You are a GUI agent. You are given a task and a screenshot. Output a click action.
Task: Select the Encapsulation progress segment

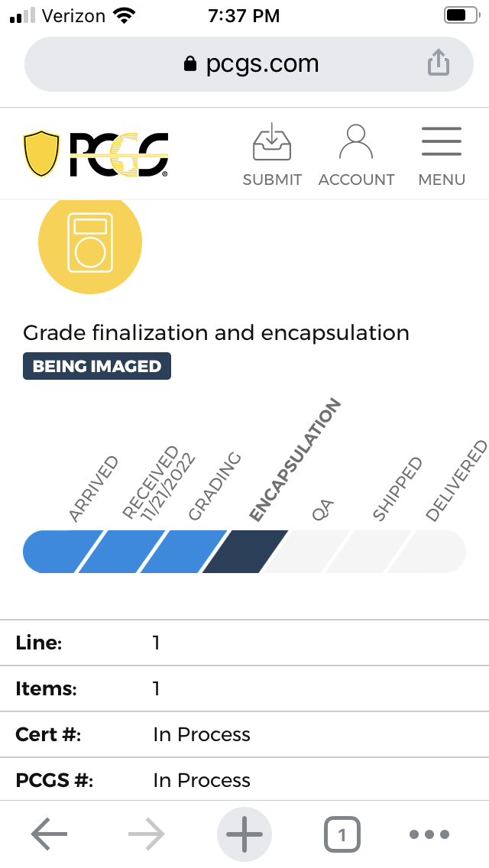244,552
